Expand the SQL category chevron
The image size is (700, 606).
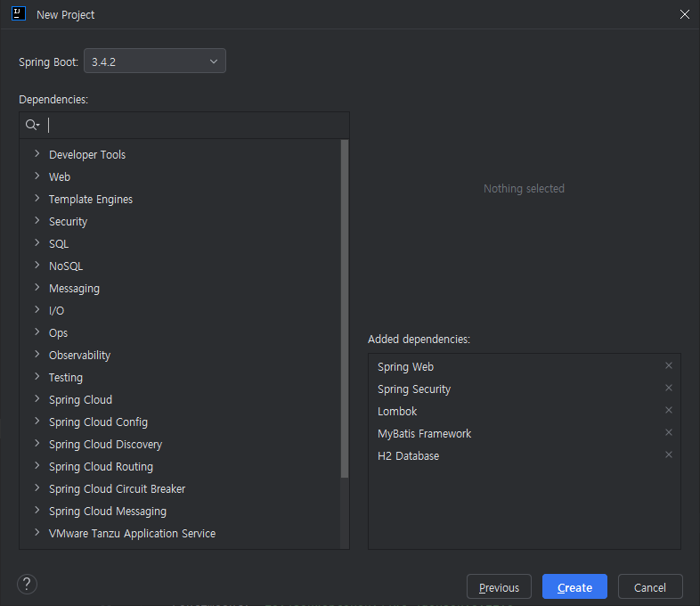[x=37, y=243]
